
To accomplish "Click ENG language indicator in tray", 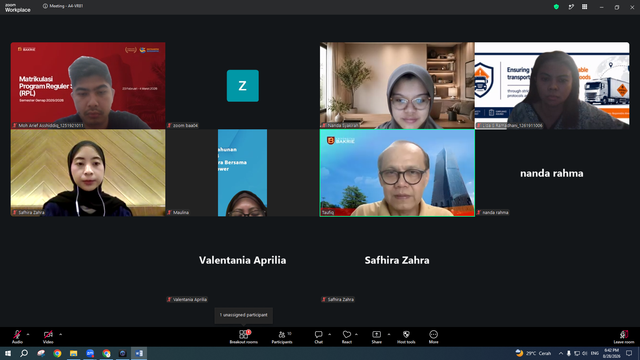I will (595, 353).
